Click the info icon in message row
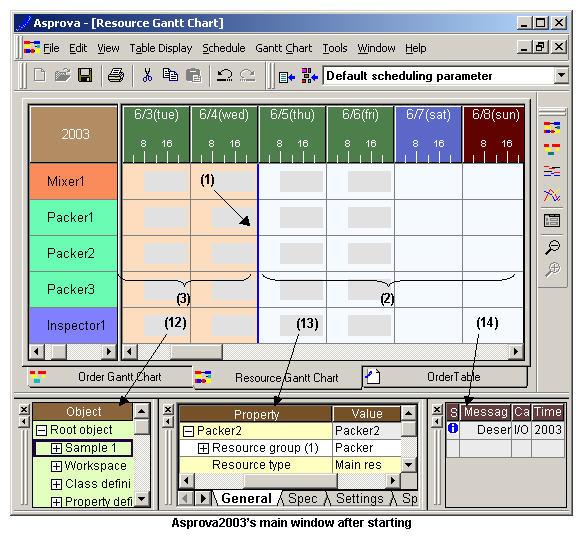Viewport: 586px width, 537px height. (453, 428)
